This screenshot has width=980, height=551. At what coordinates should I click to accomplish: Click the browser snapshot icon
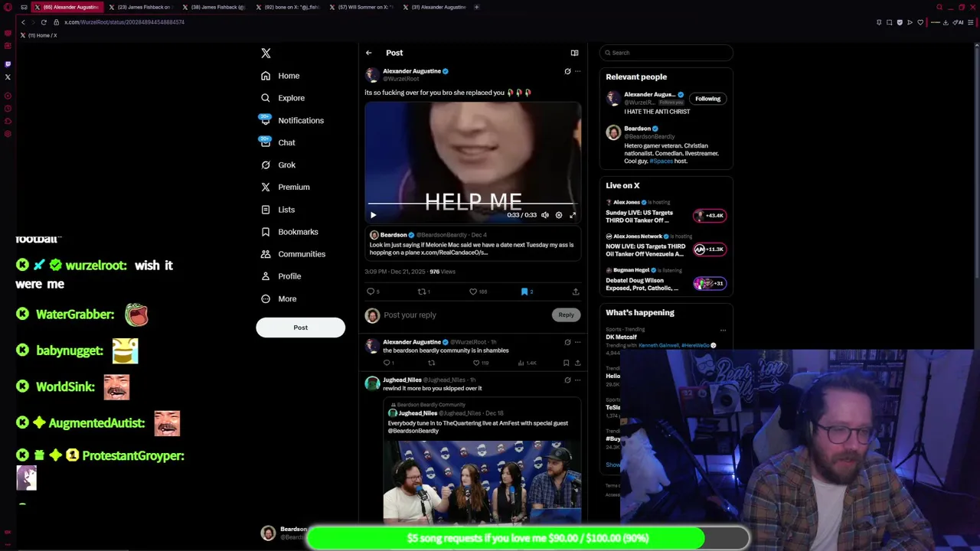pos(889,22)
